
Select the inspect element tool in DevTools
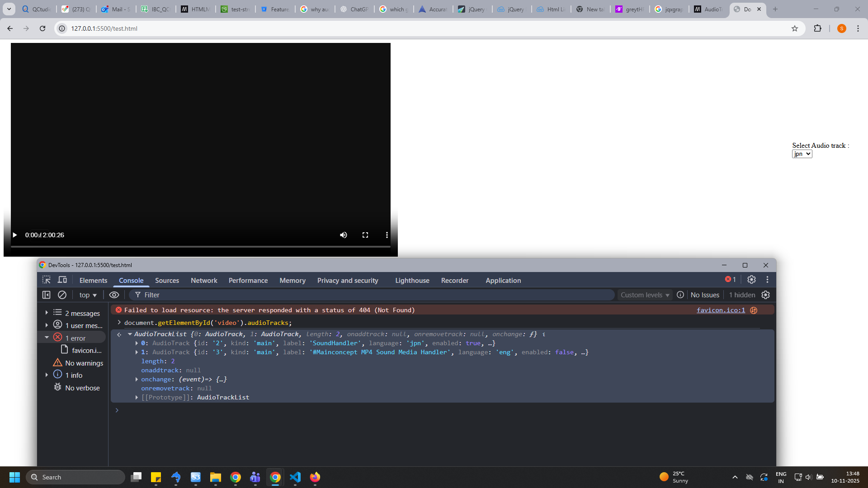47,280
